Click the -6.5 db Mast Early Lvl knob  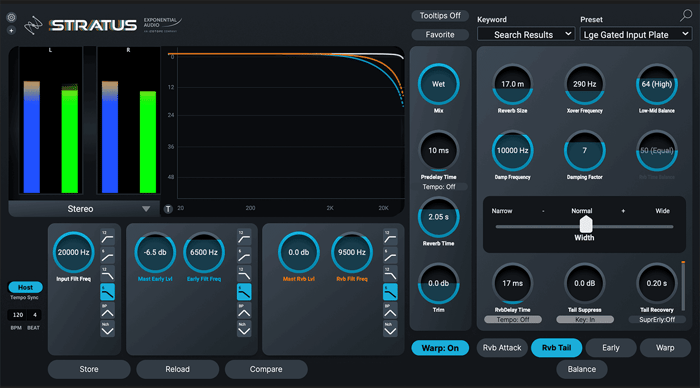pyautogui.click(x=155, y=252)
